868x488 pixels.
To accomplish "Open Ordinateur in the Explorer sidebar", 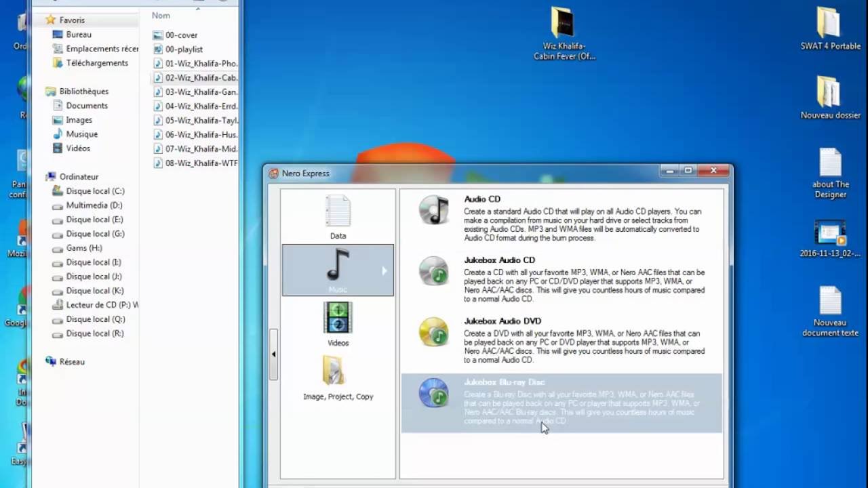I will coord(72,177).
